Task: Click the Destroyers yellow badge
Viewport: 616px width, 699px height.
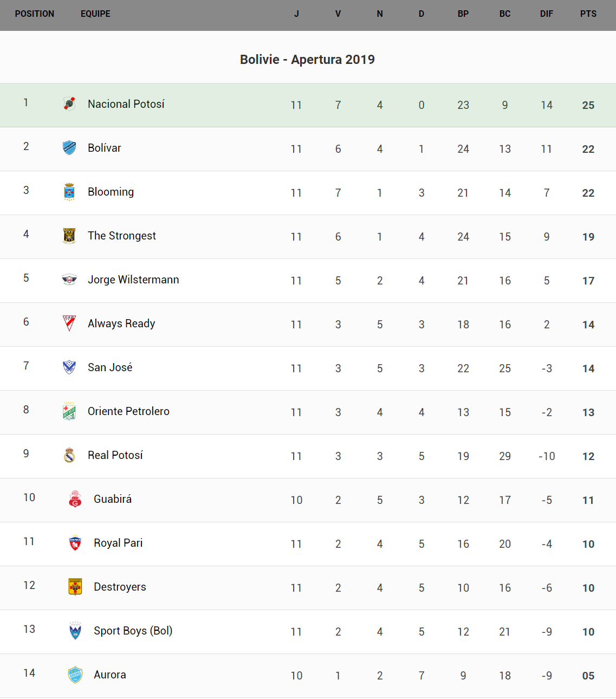Action: pos(75,587)
